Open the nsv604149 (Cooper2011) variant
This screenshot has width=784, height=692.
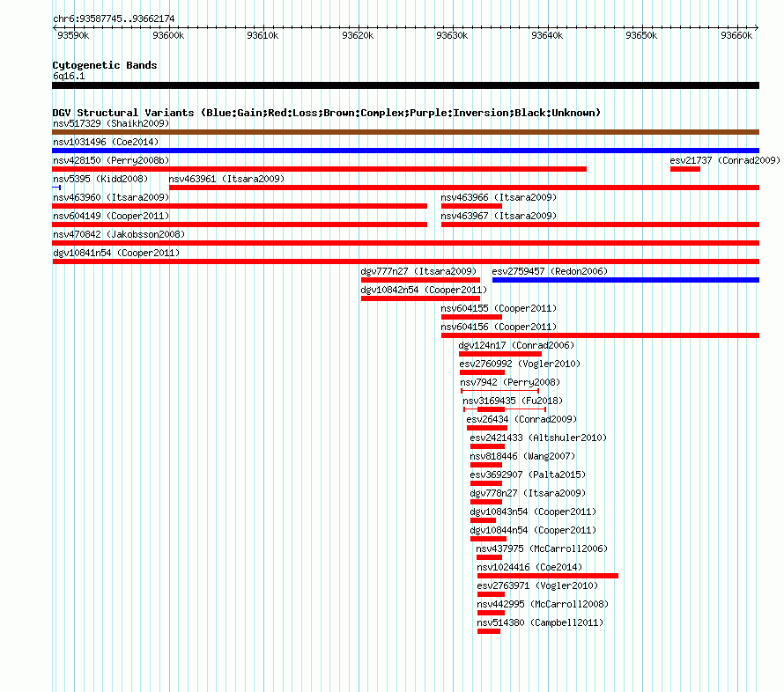coord(111,216)
